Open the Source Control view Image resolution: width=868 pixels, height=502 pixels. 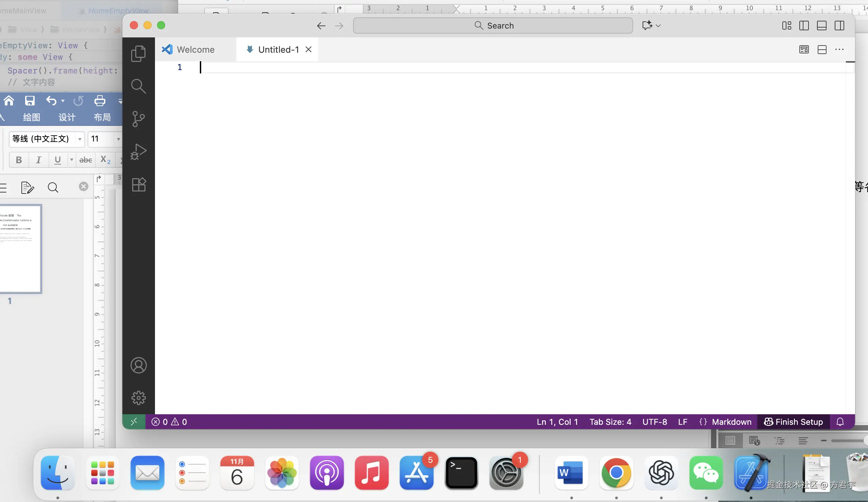tap(138, 119)
